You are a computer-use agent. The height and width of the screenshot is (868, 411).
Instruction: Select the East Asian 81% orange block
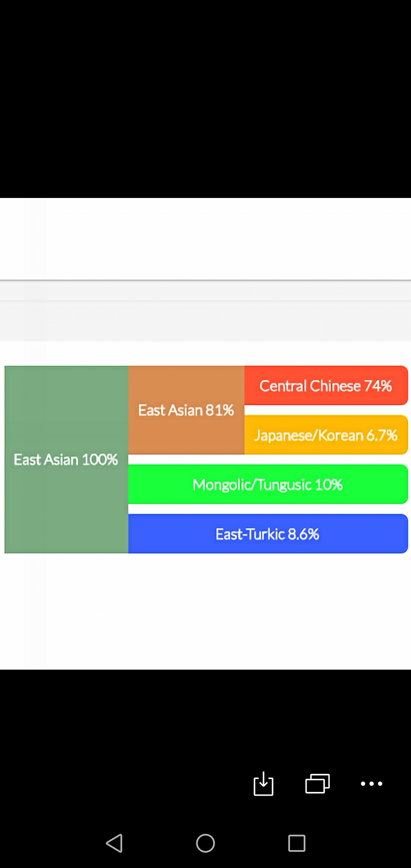186,410
